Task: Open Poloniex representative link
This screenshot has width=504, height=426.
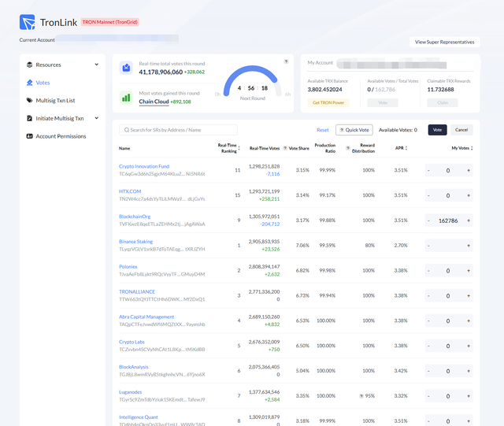Action: tap(128, 266)
